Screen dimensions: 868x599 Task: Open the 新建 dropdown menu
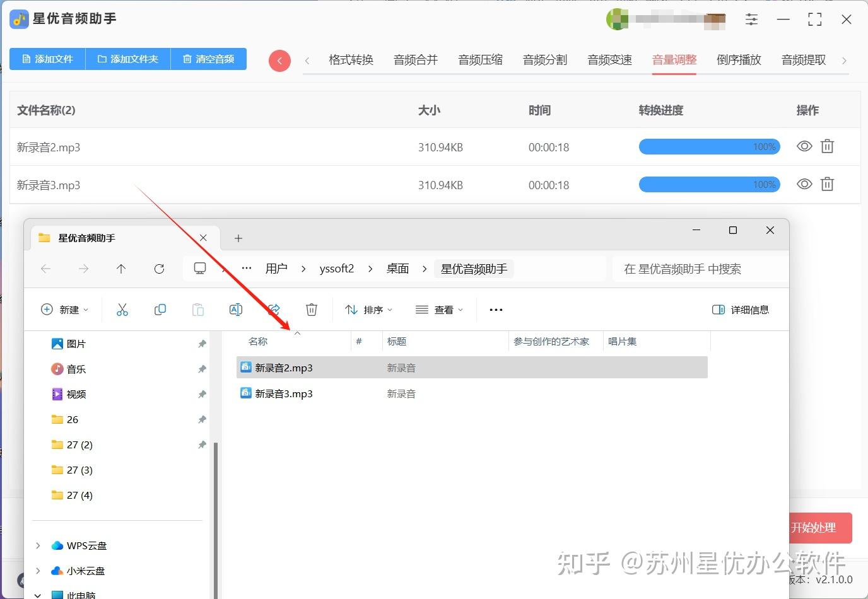coord(64,310)
